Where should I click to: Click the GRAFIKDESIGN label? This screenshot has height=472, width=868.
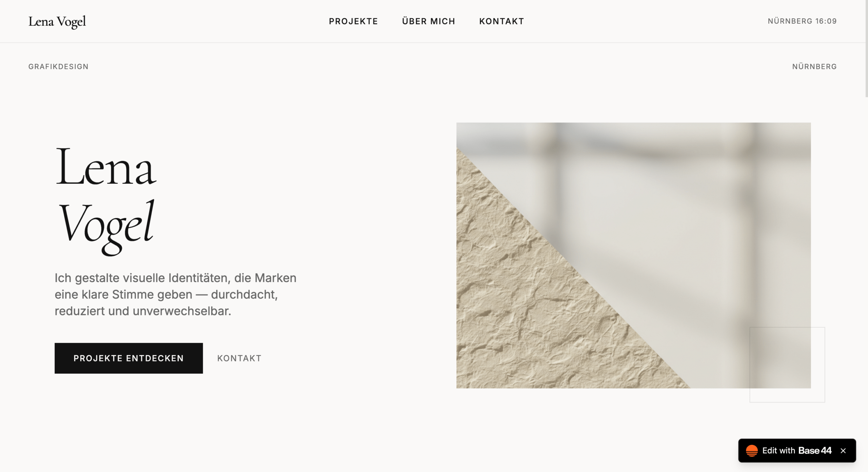[x=58, y=66]
